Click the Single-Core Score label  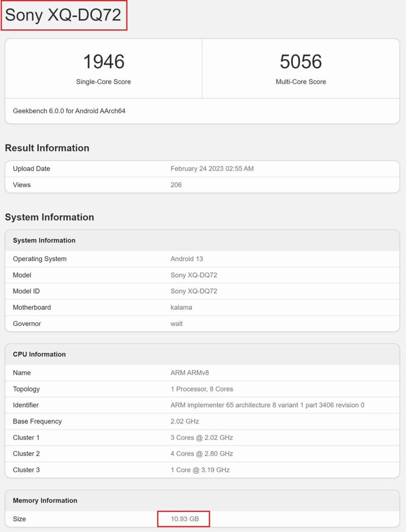(103, 82)
